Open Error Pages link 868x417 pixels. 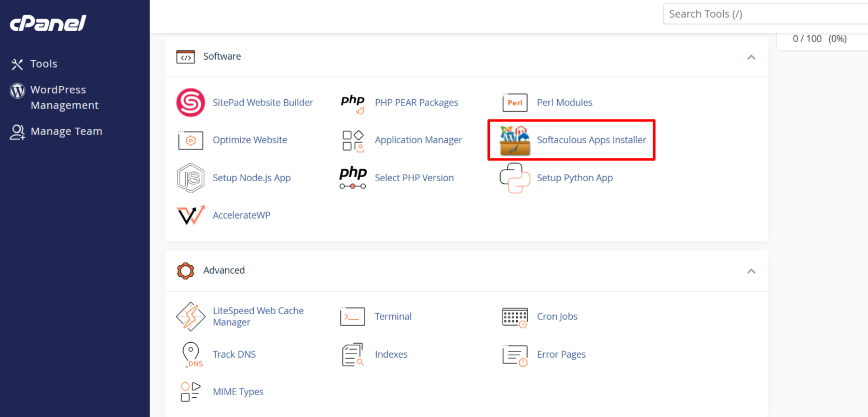click(561, 354)
